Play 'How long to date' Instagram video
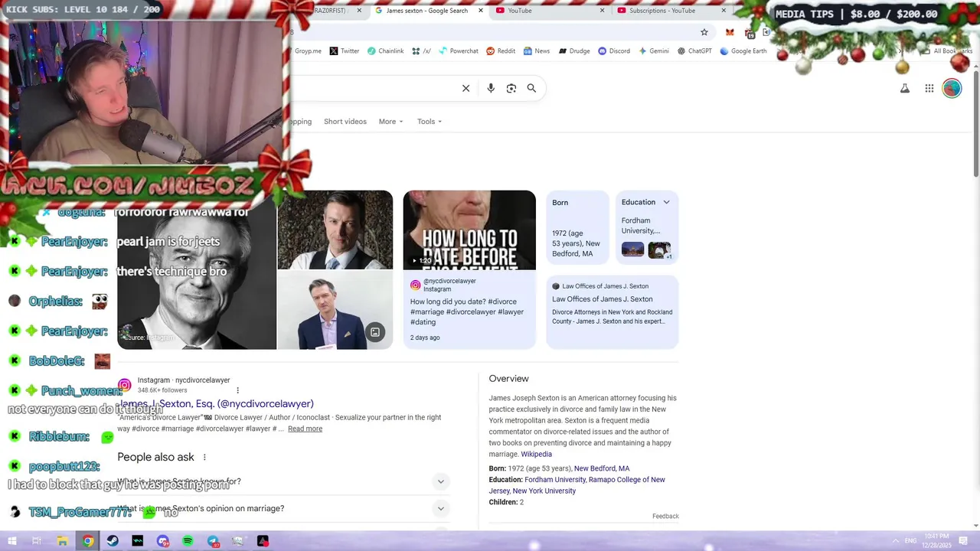 pos(469,230)
